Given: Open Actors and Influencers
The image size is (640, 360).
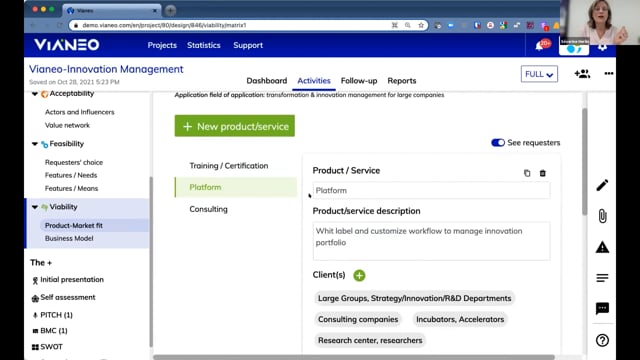Looking at the screenshot, I should coord(80,112).
